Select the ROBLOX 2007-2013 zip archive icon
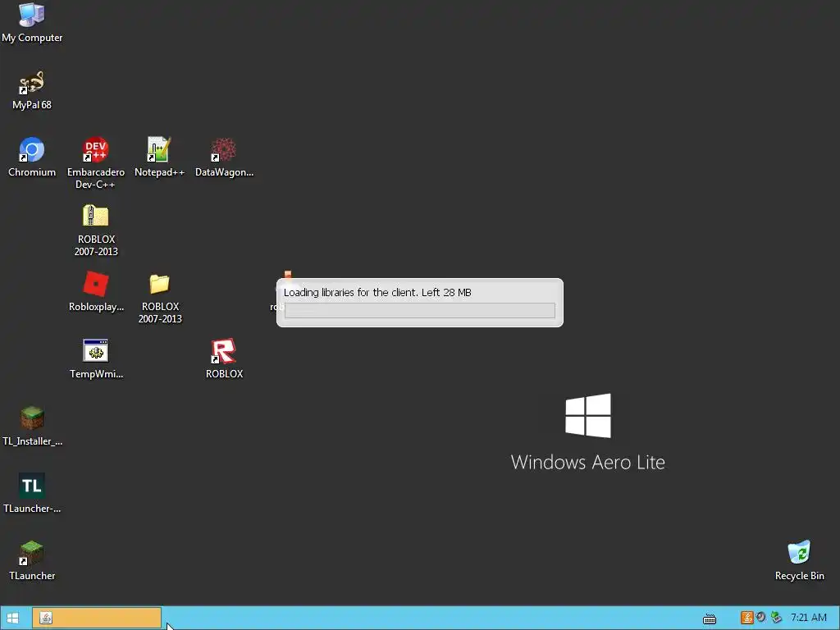 [95, 217]
